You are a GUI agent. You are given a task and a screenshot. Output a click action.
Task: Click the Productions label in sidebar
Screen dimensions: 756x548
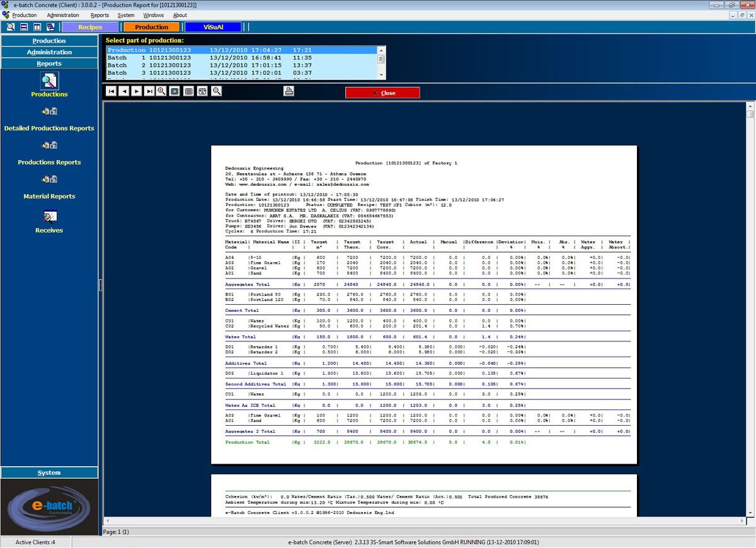49,94
